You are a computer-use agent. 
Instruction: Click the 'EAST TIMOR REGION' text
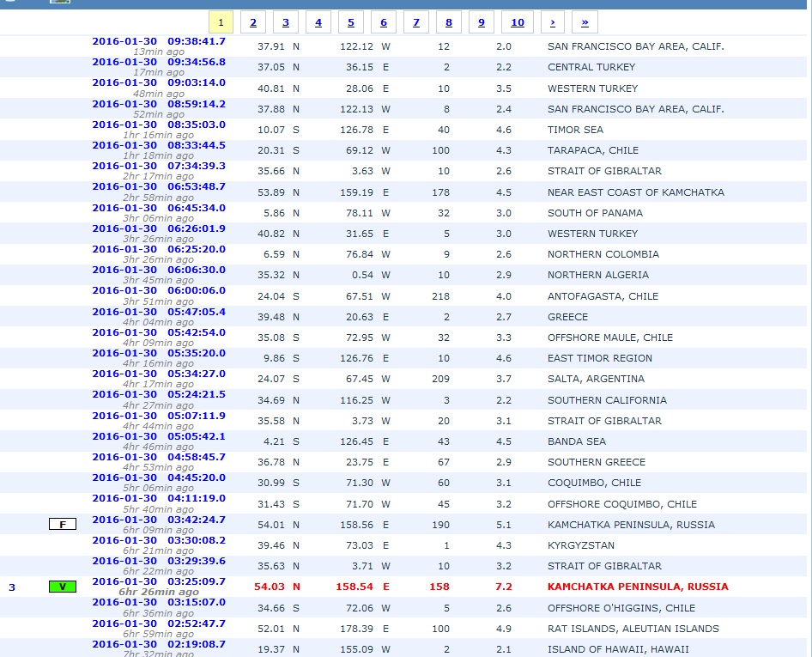point(600,358)
